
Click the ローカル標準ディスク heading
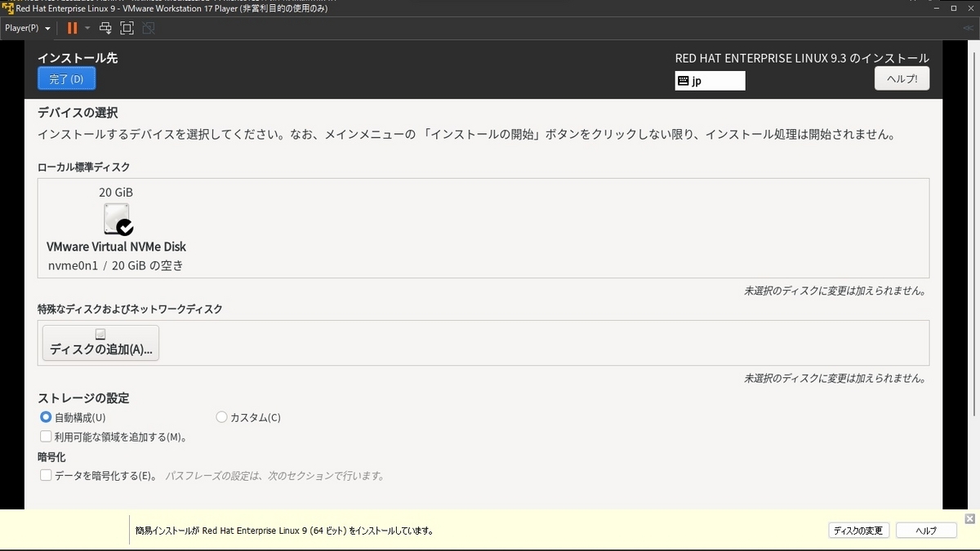(84, 167)
